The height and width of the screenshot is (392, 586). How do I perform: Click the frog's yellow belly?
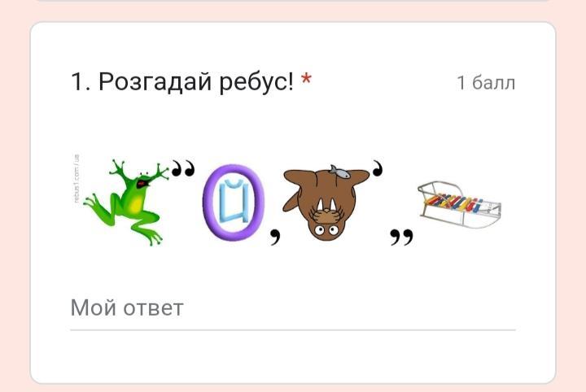(x=135, y=205)
